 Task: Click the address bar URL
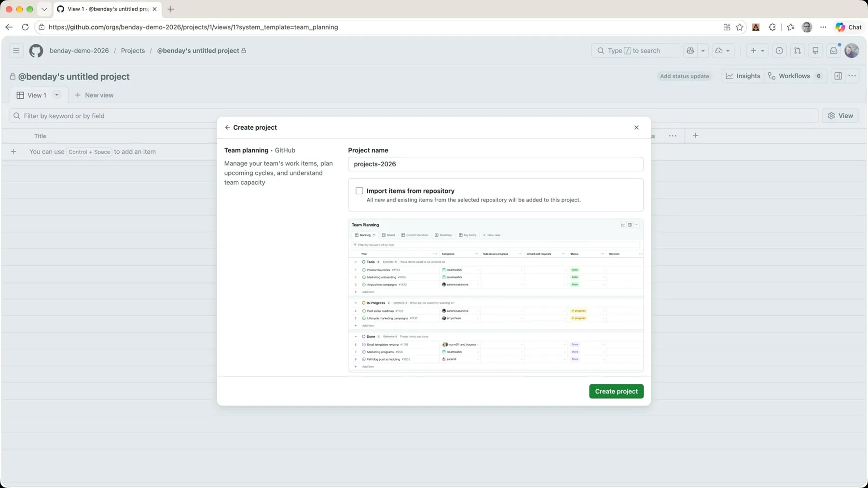click(x=193, y=27)
